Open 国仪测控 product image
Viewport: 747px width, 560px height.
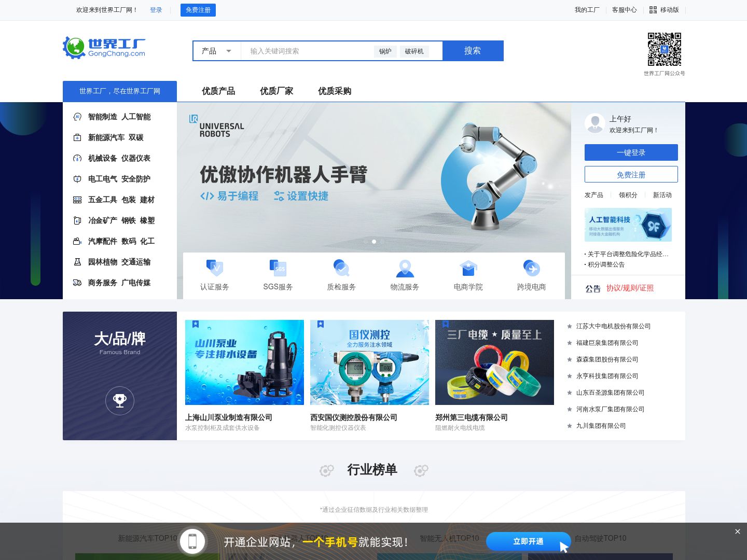coord(369,362)
